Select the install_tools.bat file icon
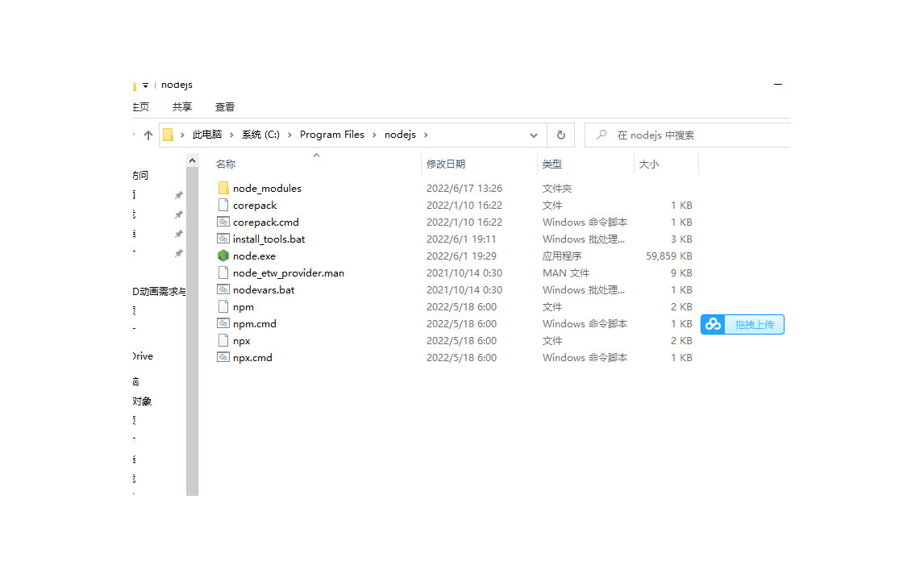 pyautogui.click(x=223, y=239)
